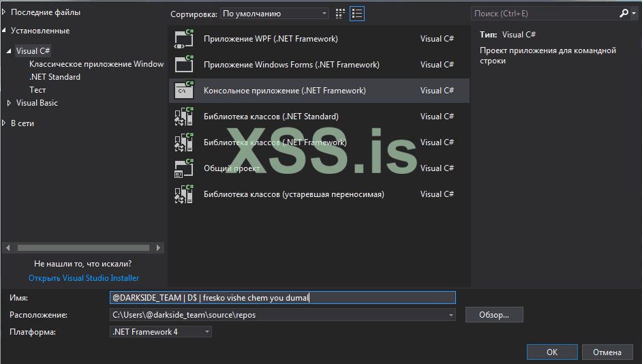Select legacy portable class library template name
The height and width of the screenshot is (364, 642).
[294, 194]
